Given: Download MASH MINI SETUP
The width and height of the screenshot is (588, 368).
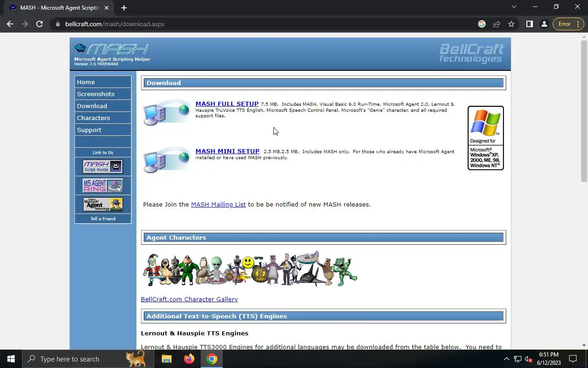Looking at the screenshot, I should (227, 151).
